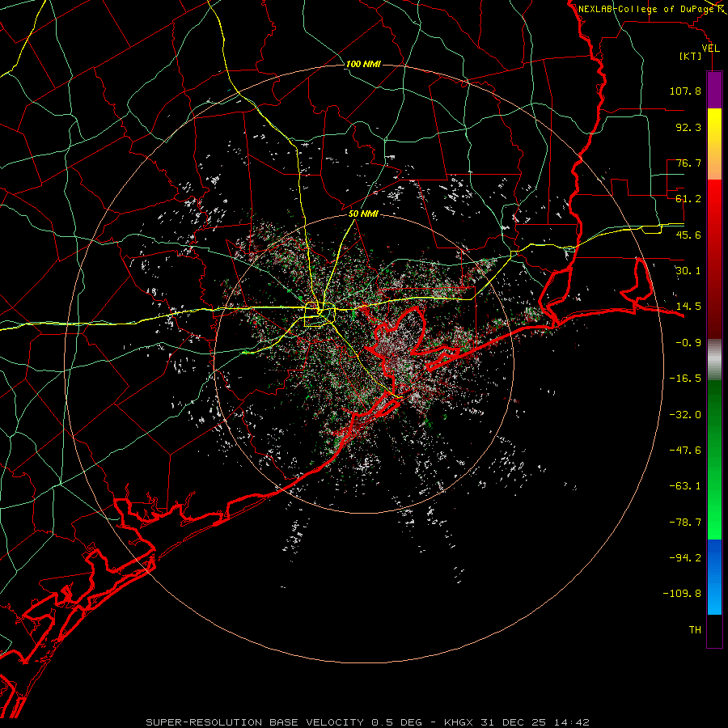Click the NEXLAB-College of DuPage credit text
The image size is (728, 728).
646,9
